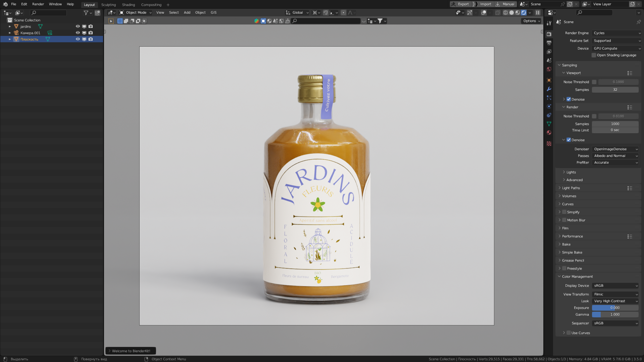Click the Render Samples value field
The width and height of the screenshot is (644, 362).
(x=615, y=124)
